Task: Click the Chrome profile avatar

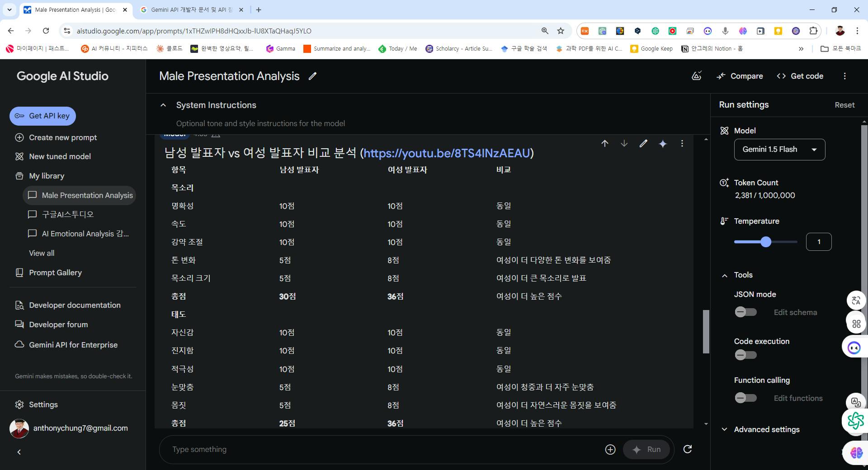Action: pos(840,31)
